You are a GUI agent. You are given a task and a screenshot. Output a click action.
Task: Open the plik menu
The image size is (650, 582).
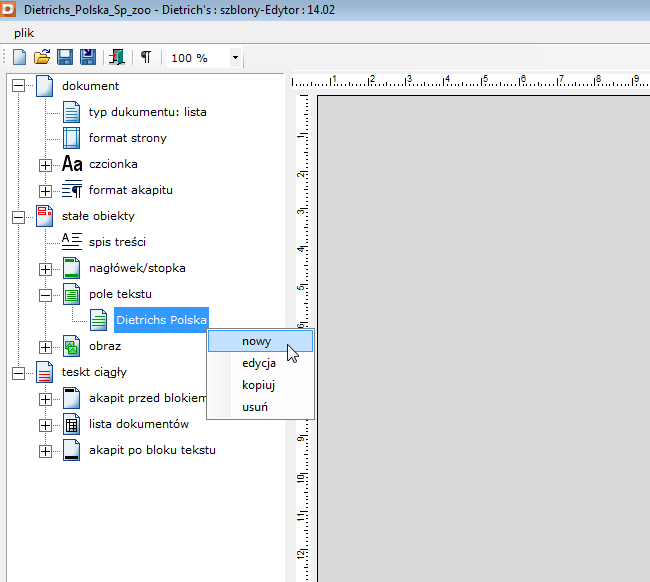point(24,32)
